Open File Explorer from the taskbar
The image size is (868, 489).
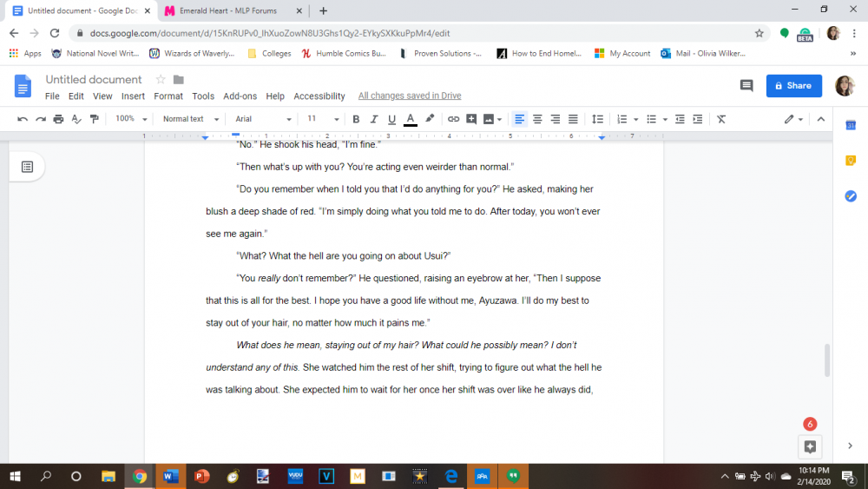[x=108, y=476]
